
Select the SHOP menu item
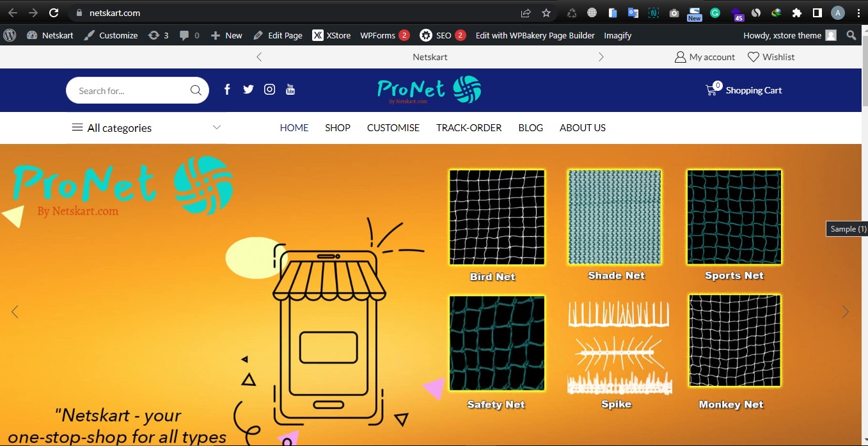pos(338,128)
